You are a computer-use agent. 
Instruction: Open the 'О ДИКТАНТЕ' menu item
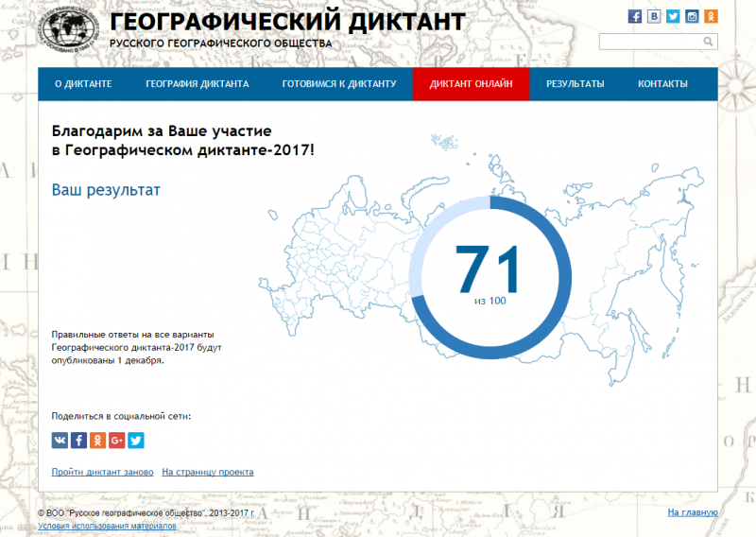(x=83, y=84)
